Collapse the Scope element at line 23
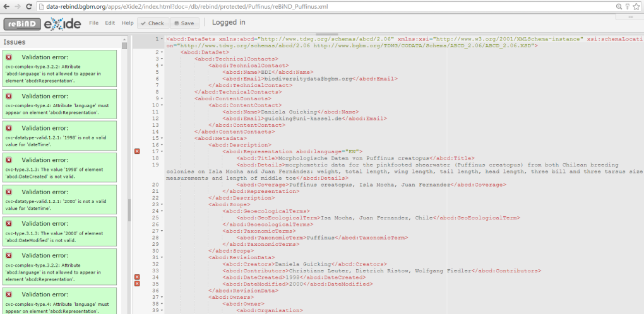This screenshot has height=314, width=644. coord(162,204)
